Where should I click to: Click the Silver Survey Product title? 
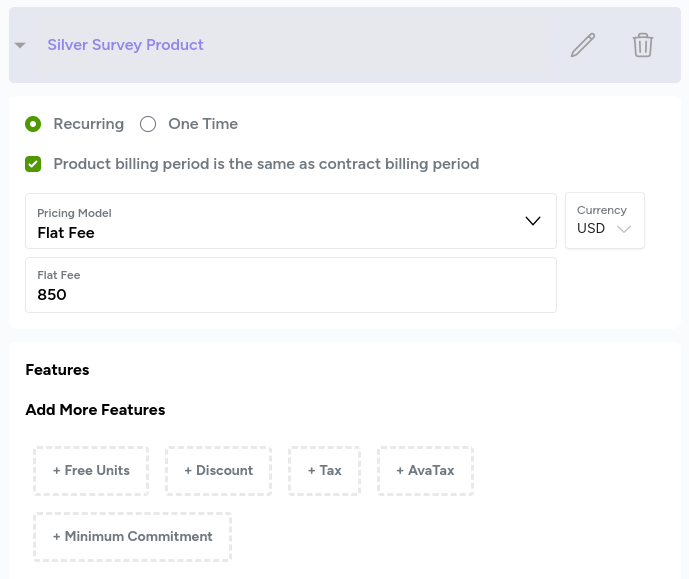tap(125, 45)
